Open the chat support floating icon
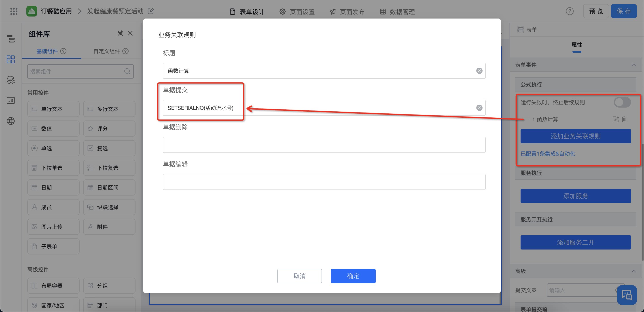644x312 pixels. 627,295
